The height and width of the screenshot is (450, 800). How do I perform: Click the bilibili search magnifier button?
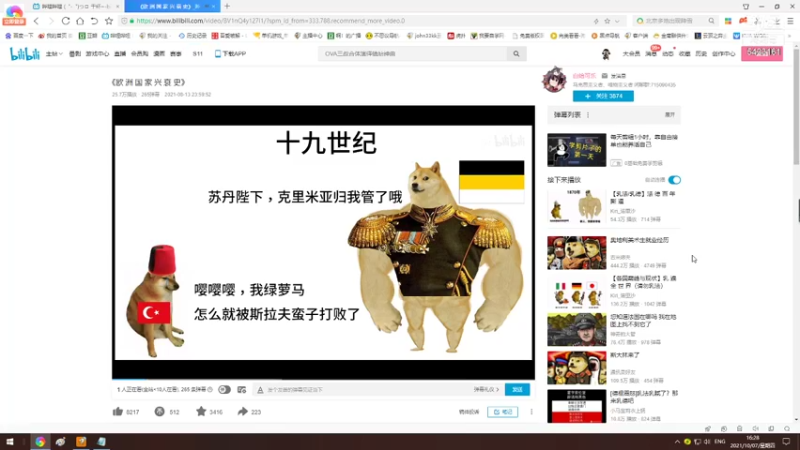click(x=516, y=54)
